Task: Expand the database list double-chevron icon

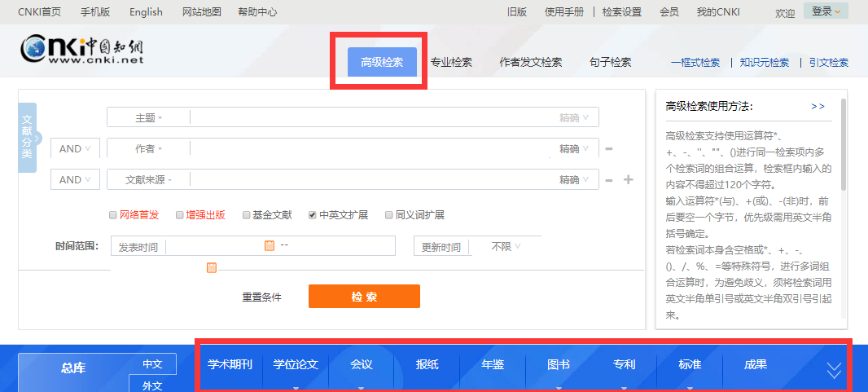Action: tap(834, 370)
